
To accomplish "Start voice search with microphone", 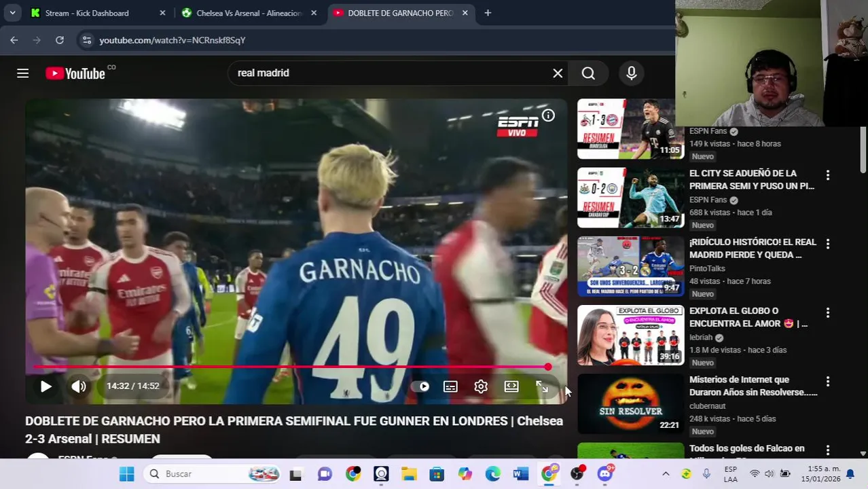I will coord(632,73).
